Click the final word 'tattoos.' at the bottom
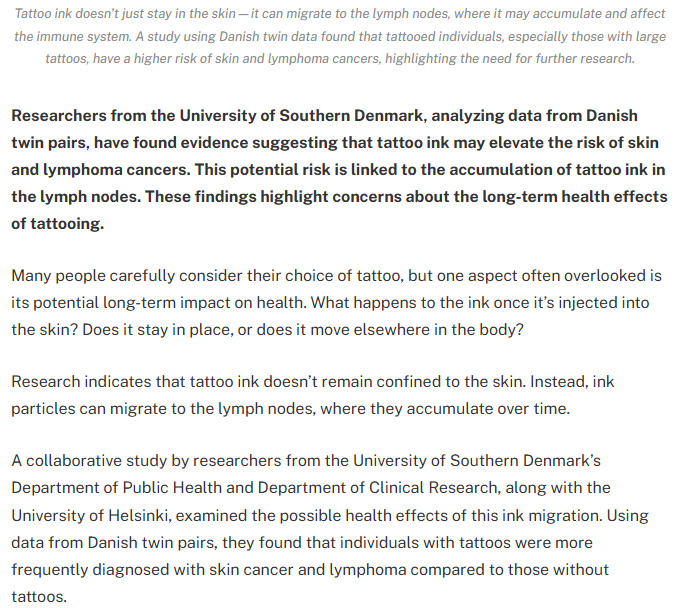Screen dimensions: 677x608 click(x=39, y=597)
